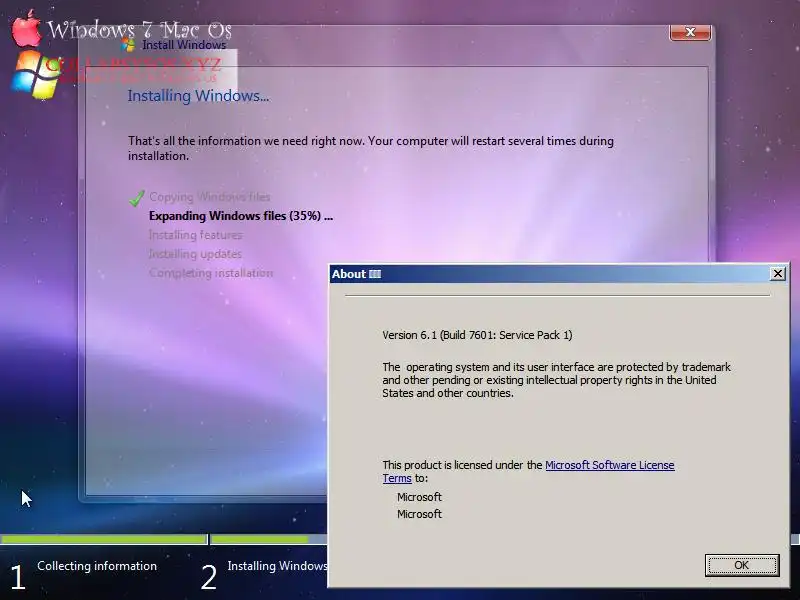The height and width of the screenshot is (600, 800).
Task: Click the Completing installation step text
Action: pos(211,273)
